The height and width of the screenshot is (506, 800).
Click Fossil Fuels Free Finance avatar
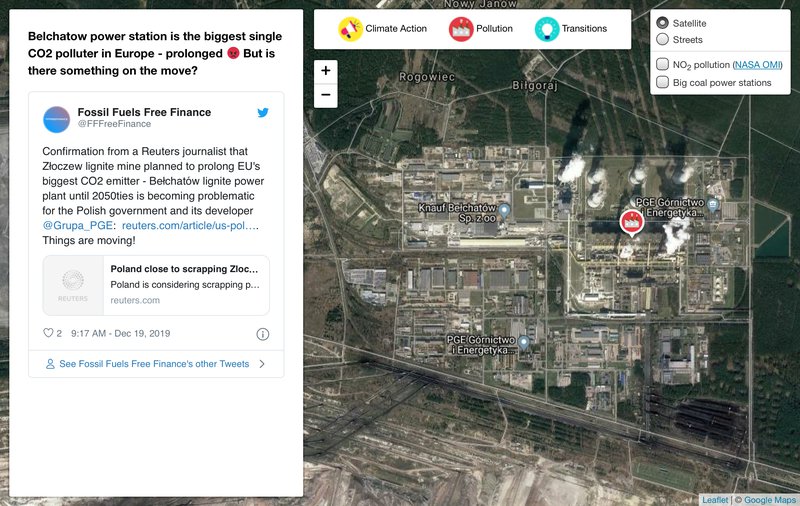click(56, 119)
